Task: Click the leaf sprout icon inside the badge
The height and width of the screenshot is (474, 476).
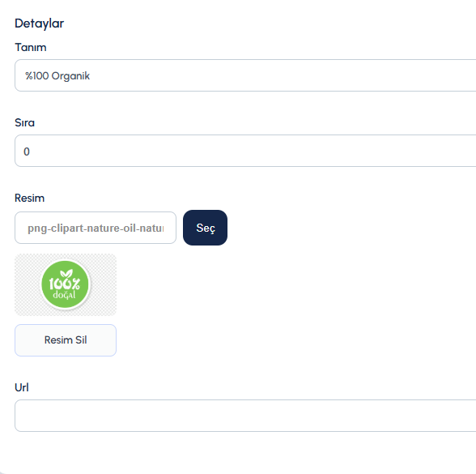Action: pyautogui.click(x=66, y=274)
